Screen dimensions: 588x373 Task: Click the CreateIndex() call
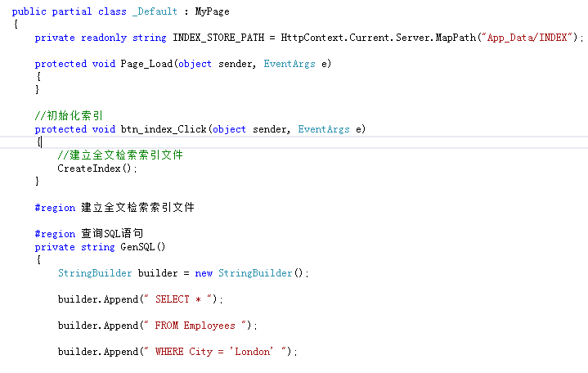(97, 169)
